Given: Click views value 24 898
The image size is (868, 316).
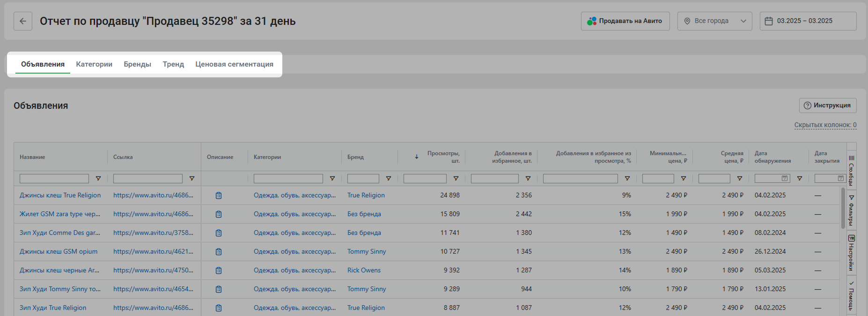Looking at the screenshot, I should (450, 196).
